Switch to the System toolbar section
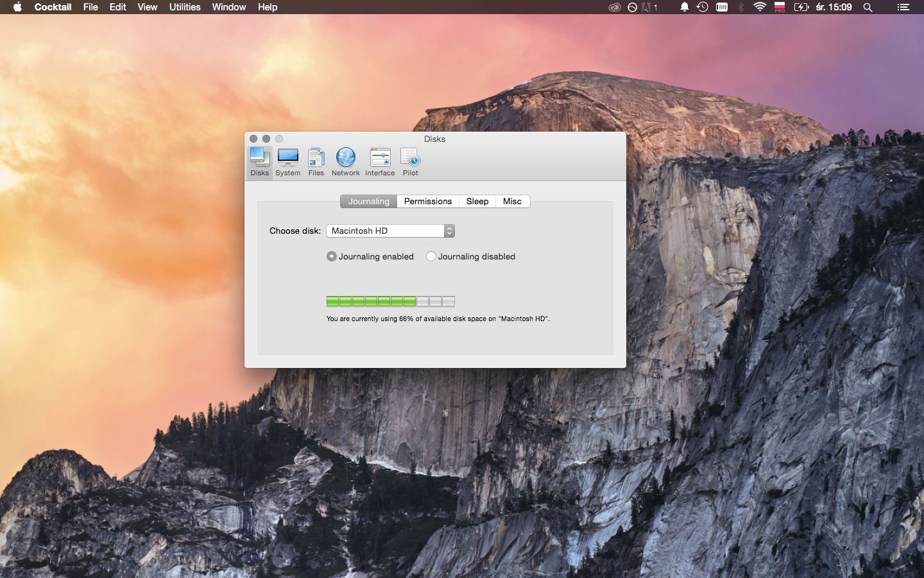 pyautogui.click(x=287, y=162)
